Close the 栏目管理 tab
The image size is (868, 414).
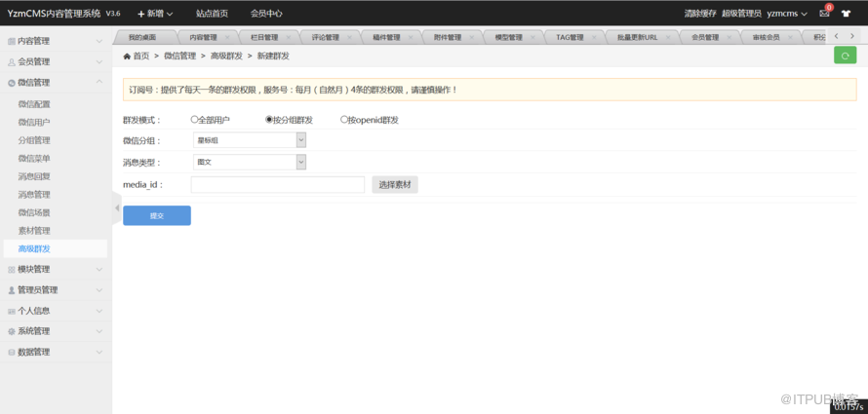click(289, 38)
